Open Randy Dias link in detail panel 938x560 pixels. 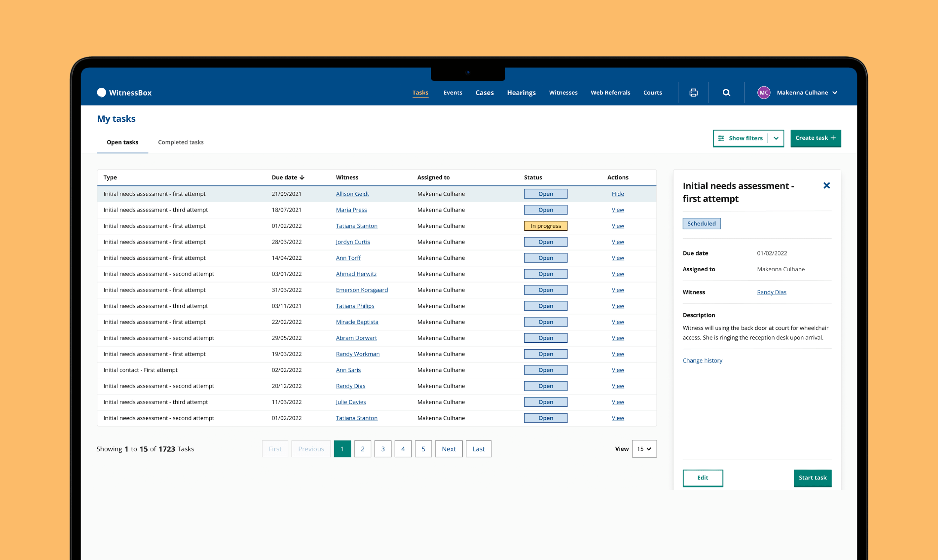pos(772,293)
